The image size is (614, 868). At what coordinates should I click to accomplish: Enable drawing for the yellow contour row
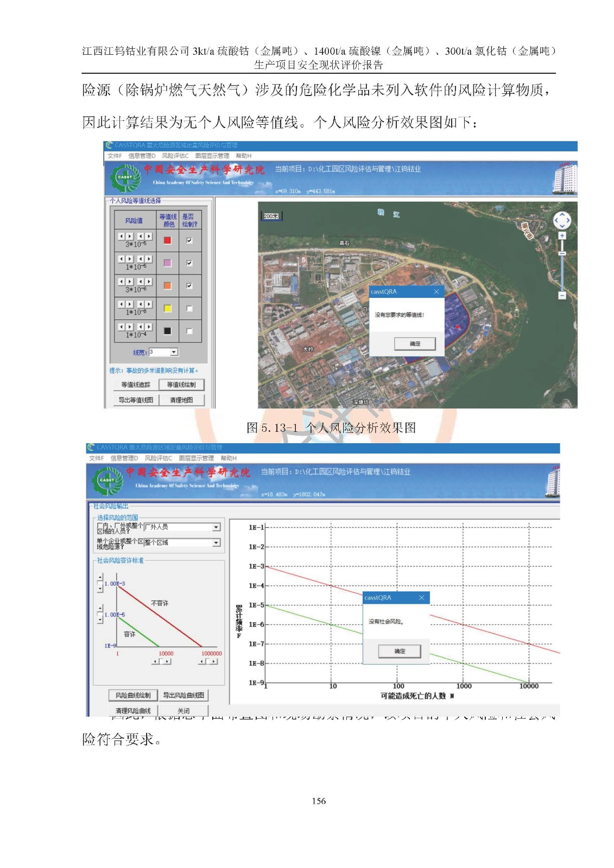[x=189, y=308]
